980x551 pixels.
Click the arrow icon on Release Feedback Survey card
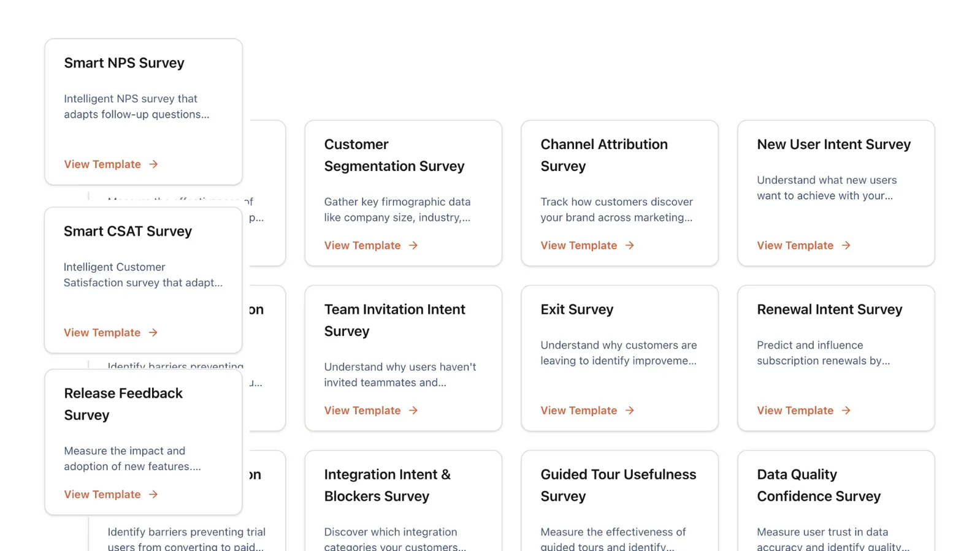coord(154,494)
